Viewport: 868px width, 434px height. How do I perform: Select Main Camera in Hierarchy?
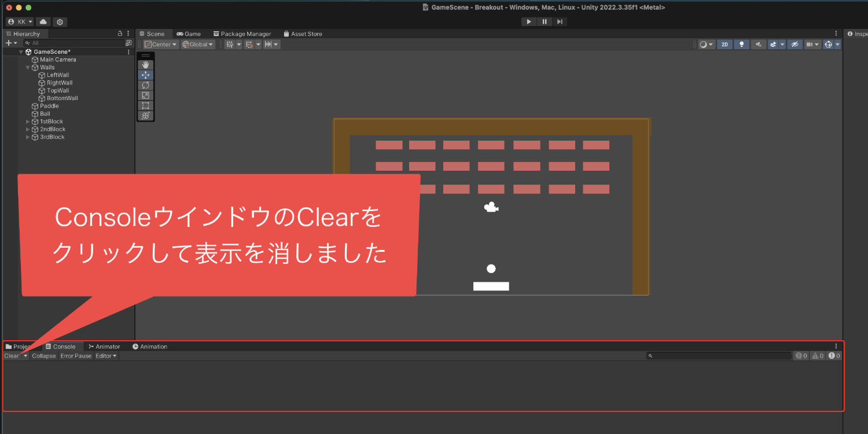pyautogui.click(x=58, y=60)
